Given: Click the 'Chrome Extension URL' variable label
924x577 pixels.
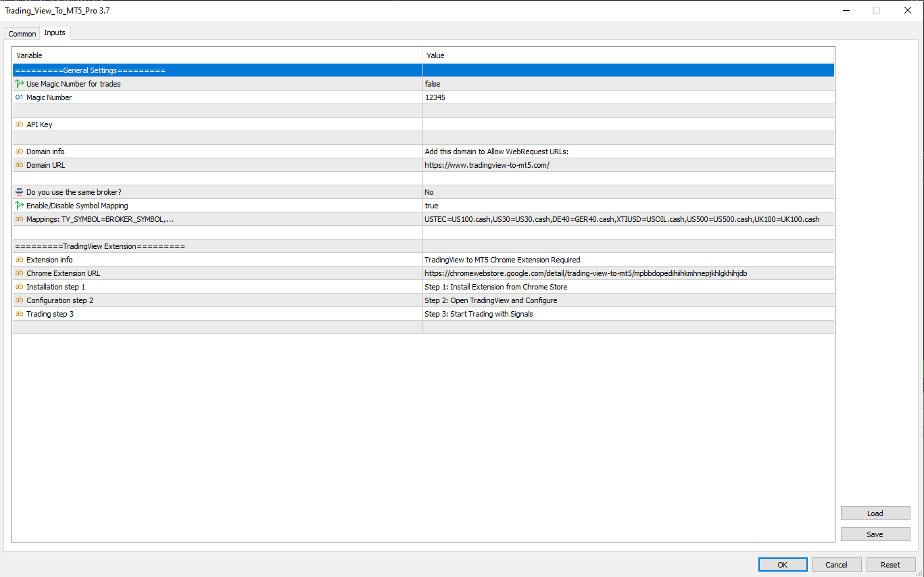Looking at the screenshot, I should click(63, 273).
